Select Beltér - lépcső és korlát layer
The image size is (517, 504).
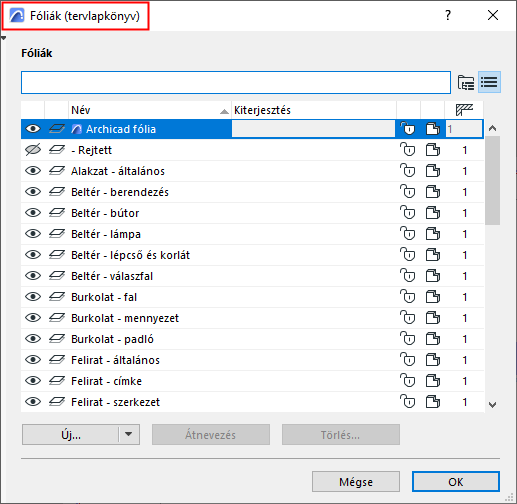point(252,255)
